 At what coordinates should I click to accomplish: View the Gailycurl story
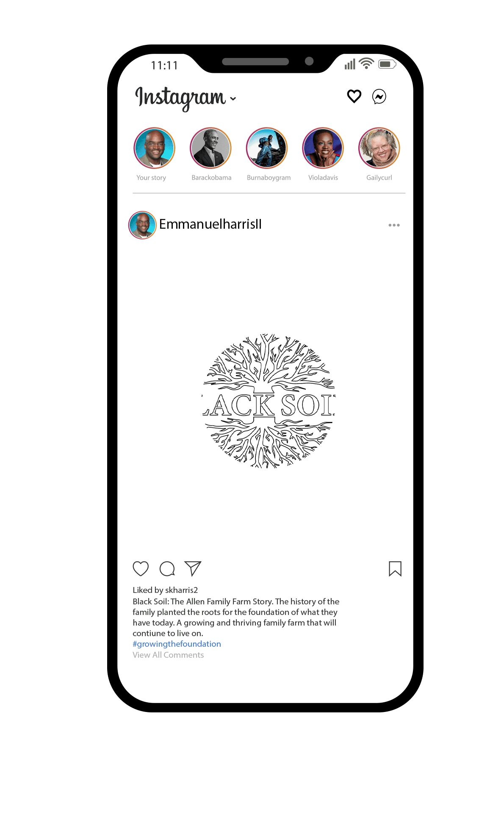[x=379, y=148]
